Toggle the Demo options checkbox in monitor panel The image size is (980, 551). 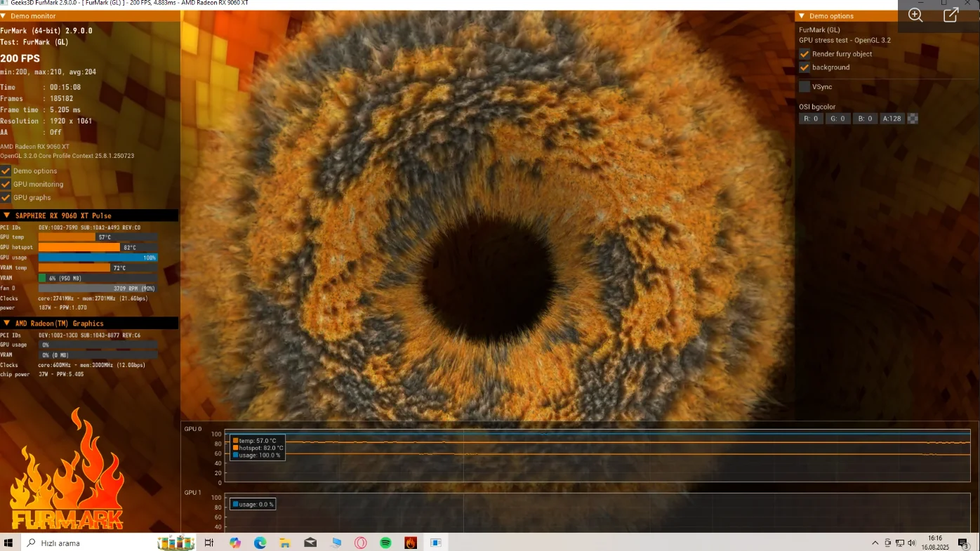(6, 171)
